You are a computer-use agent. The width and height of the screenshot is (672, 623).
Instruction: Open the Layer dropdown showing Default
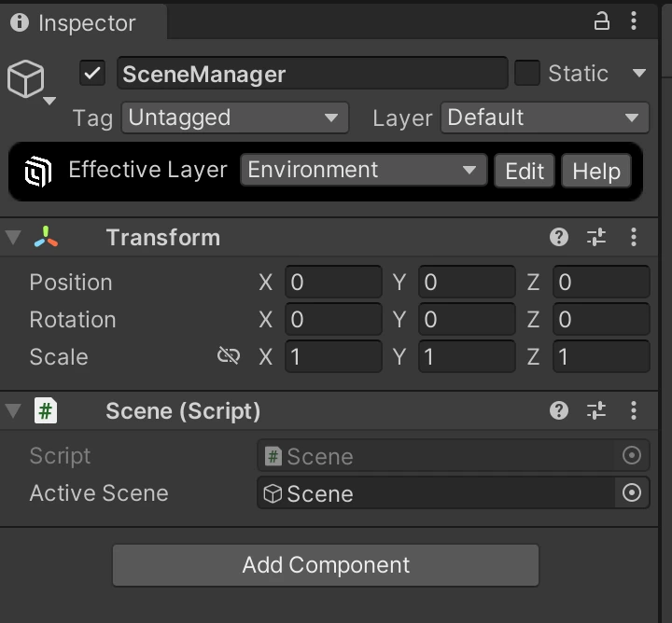[544, 118]
